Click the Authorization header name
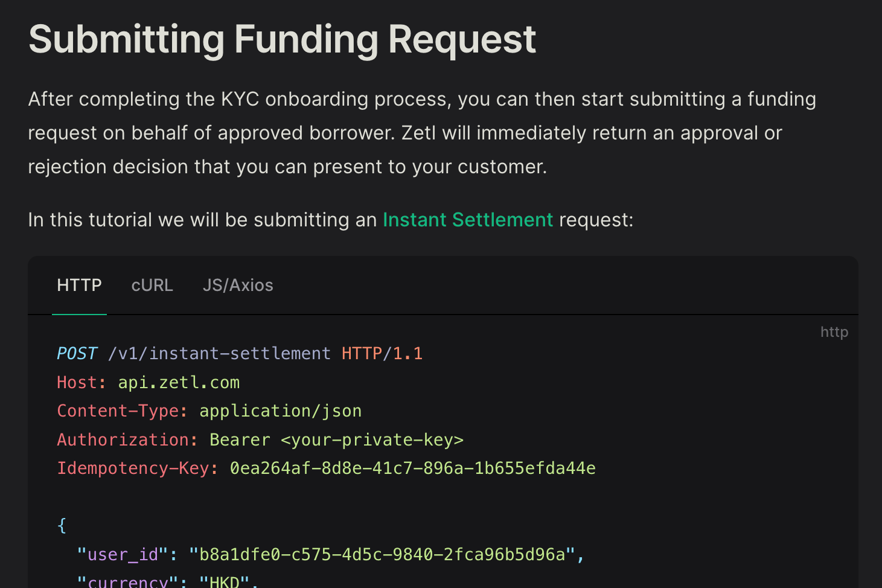This screenshot has height=588, width=882. tap(127, 439)
